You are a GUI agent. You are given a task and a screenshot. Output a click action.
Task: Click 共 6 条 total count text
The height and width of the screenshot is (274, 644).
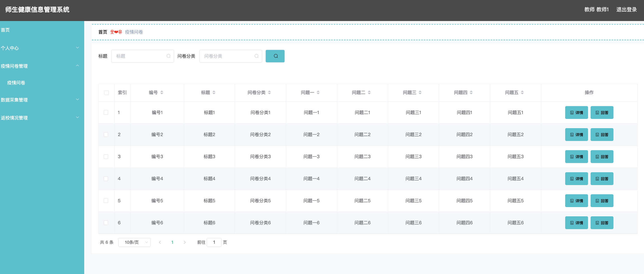[107, 242]
